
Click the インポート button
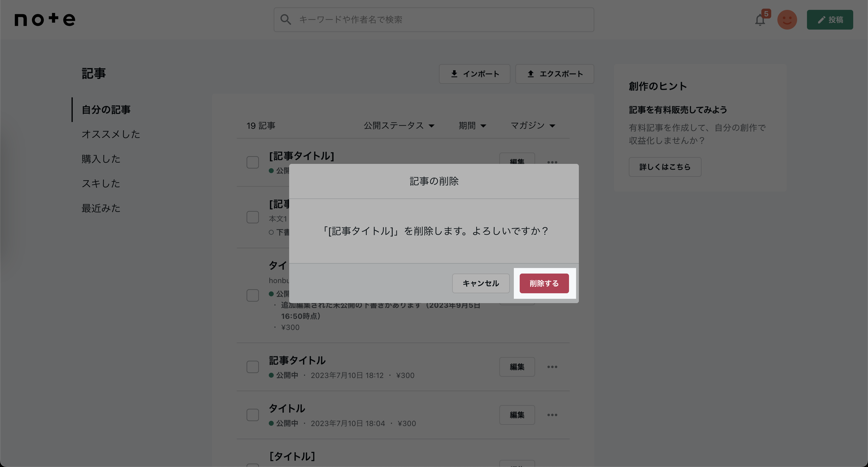(x=474, y=74)
